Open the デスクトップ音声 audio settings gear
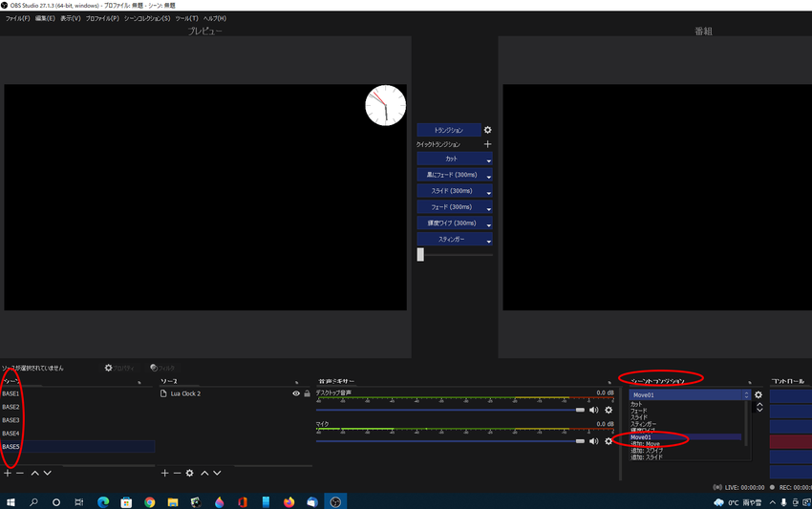Image resolution: width=812 pixels, height=509 pixels. pyautogui.click(x=609, y=410)
